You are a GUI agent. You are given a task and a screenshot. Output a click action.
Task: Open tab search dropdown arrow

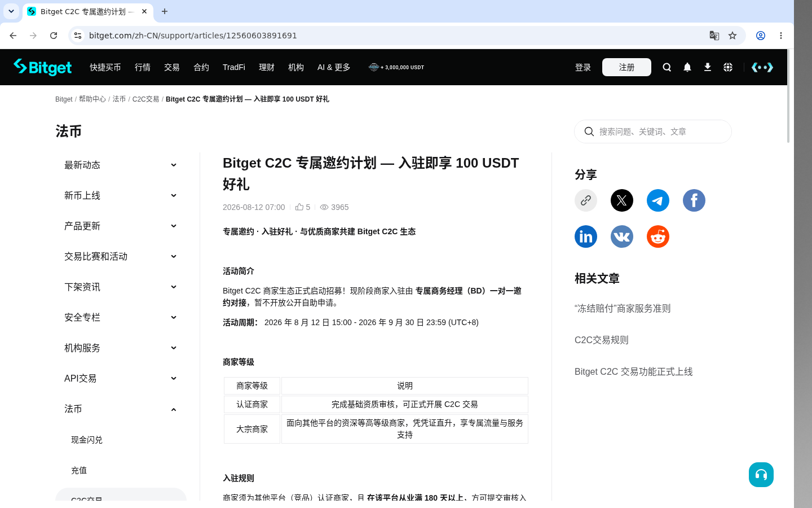pyautogui.click(x=11, y=11)
